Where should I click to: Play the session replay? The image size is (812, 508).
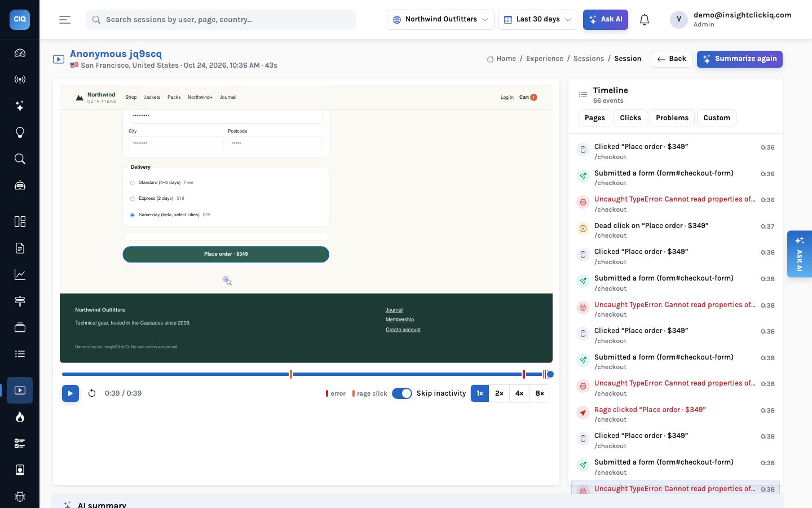point(70,393)
